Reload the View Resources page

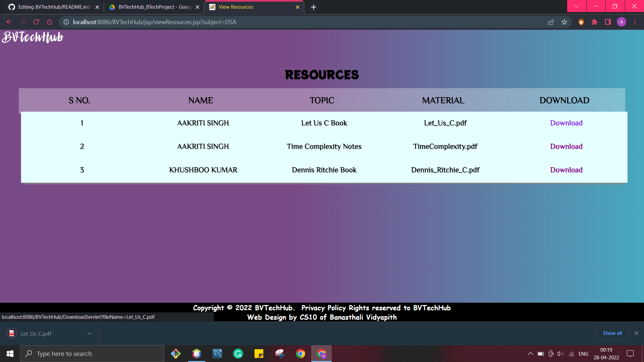pos(36,22)
